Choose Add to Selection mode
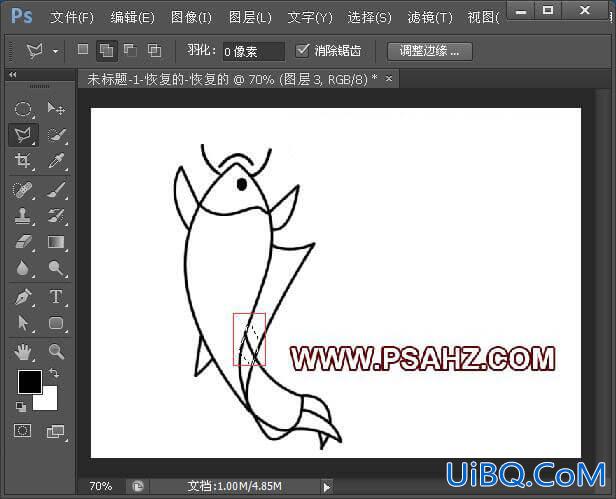The height and width of the screenshot is (499, 616). point(106,51)
